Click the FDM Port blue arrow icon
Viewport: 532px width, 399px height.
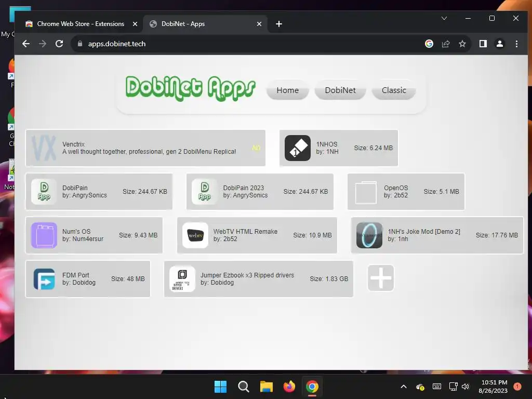44,279
